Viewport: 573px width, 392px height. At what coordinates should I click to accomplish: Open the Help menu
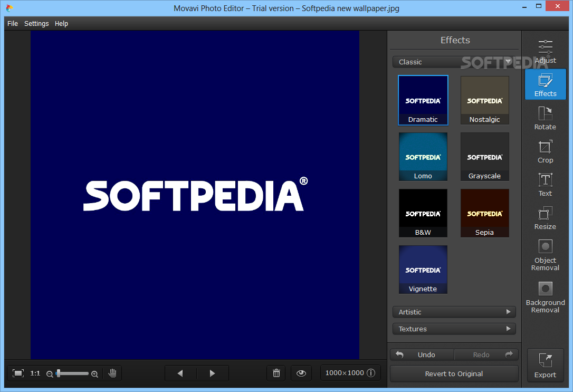(61, 23)
